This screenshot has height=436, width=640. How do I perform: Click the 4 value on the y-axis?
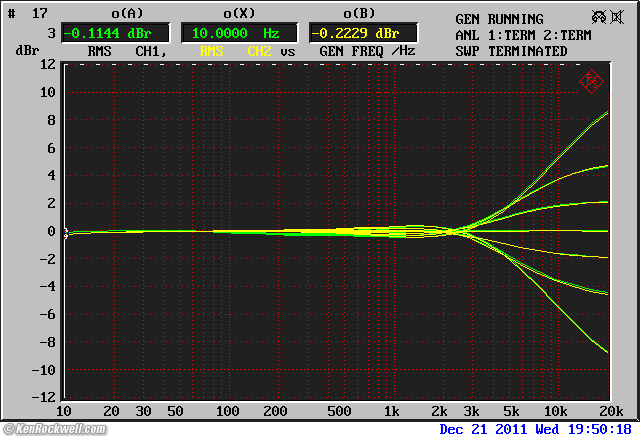pyautogui.click(x=51, y=176)
